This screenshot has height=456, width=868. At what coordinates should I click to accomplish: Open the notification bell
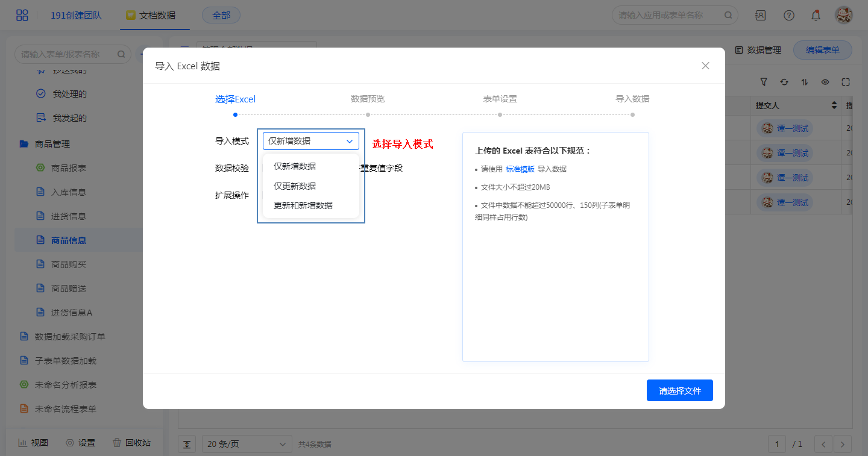click(816, 15)
